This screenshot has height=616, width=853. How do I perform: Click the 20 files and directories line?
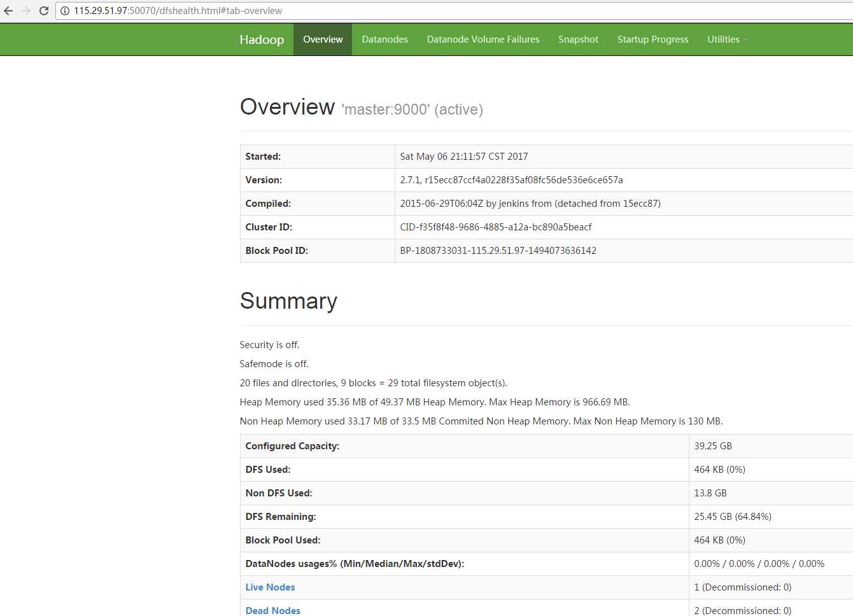[373, 383]
